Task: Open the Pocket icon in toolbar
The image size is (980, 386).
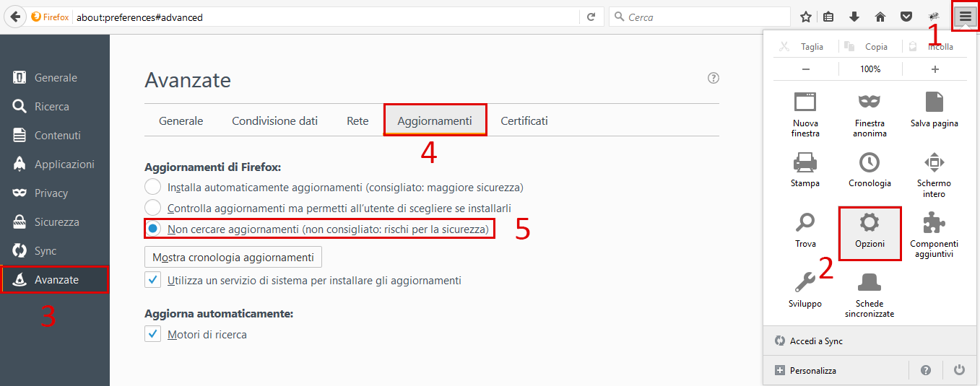Action: tap(906, 17)
